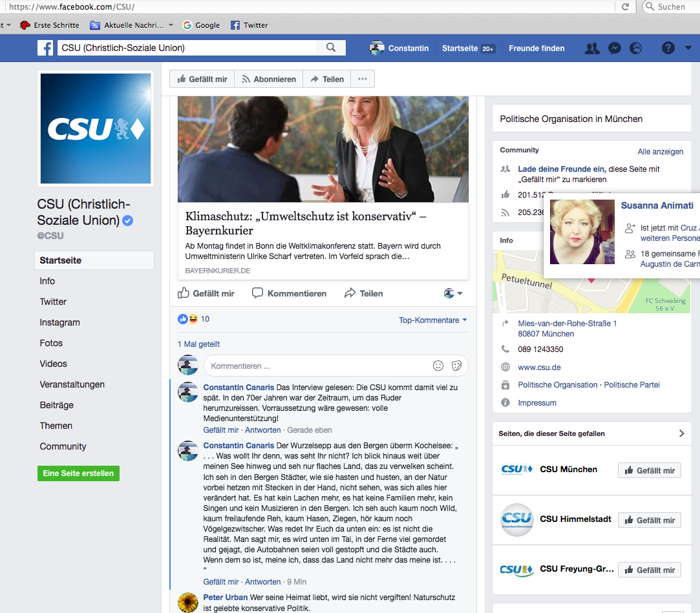
Task: Open Susanna Animati profile name
Action: pyautogui.click(x=657, y=205)
